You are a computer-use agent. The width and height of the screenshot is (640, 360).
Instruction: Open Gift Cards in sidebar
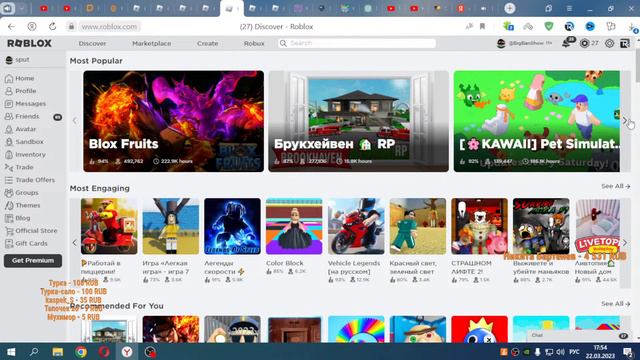tap(26, 243)
